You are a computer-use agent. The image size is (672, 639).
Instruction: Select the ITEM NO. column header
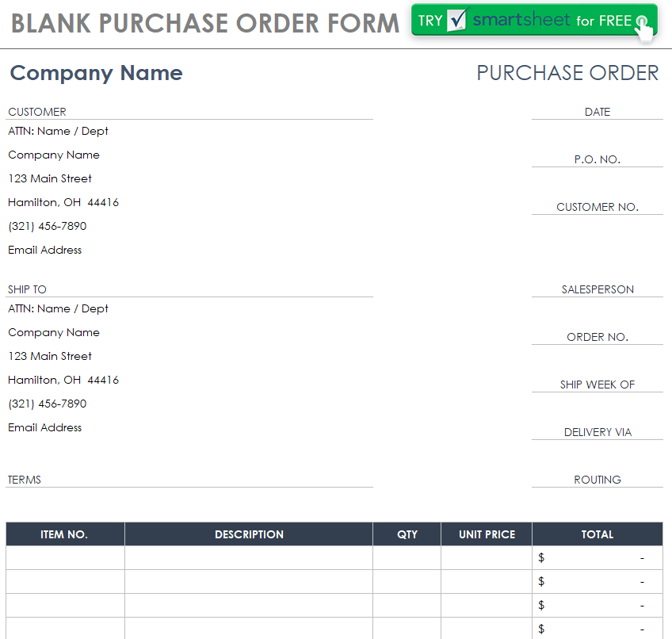64,534
